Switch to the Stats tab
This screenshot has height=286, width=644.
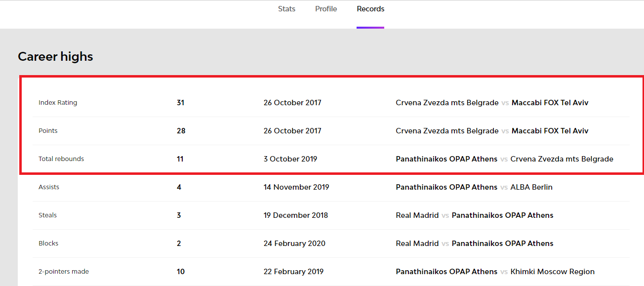tap(286, 9)
